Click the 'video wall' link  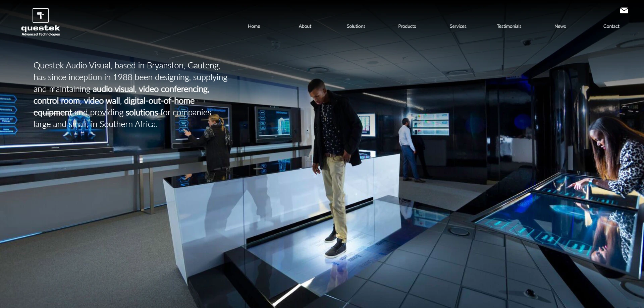(x=102, y=101)
